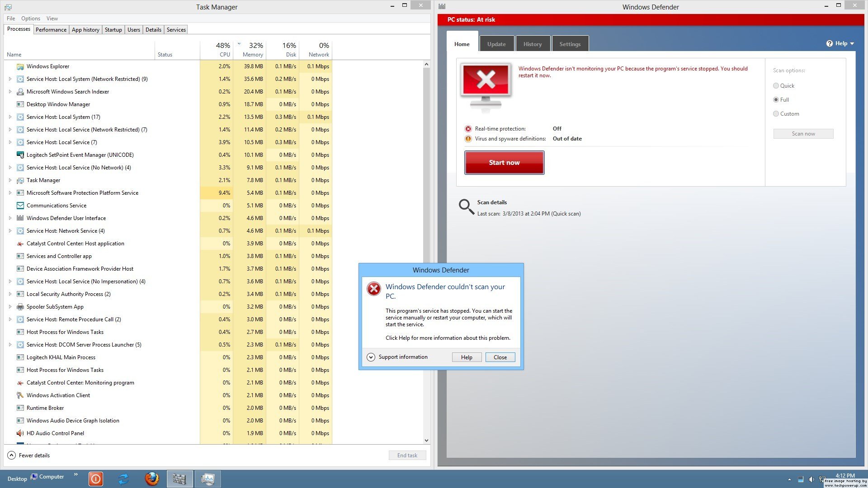This screenshot has height=488, width=868.
Task: Click the process list scrollbar up arrow
Action: (426, 65)
